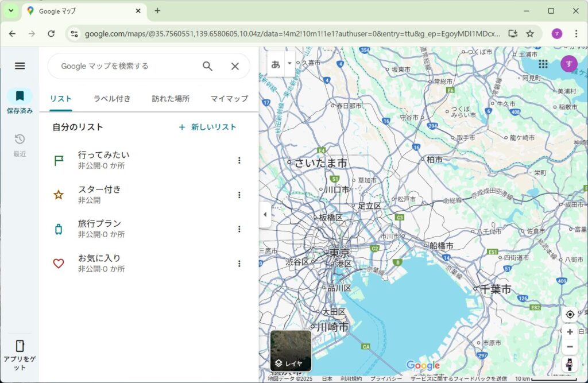Image resolution: width=588 pixels, height=383 pixels.
Task: Click the スター付き star icon
Action: [59, 195]
